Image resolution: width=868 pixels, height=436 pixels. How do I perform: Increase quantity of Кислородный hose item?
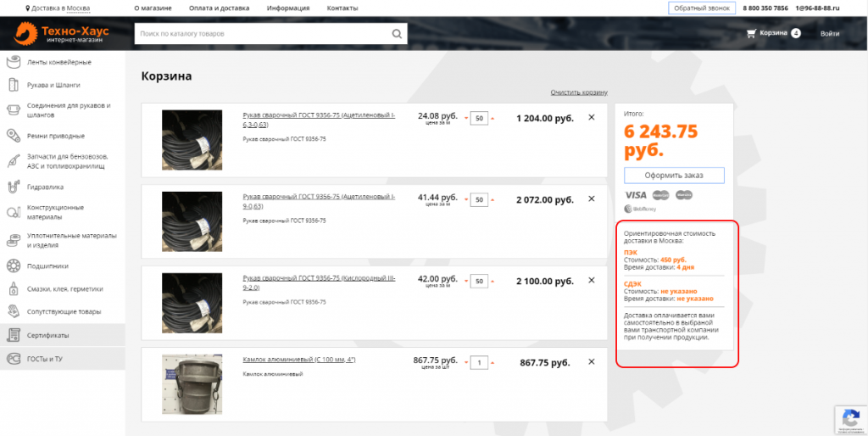(492, 282)
